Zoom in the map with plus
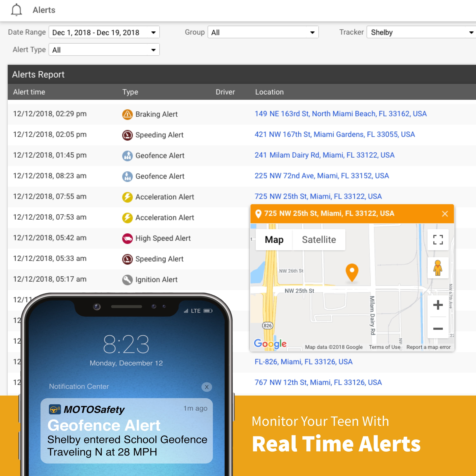The image size is (476, 476). click(x=438, y=305)
